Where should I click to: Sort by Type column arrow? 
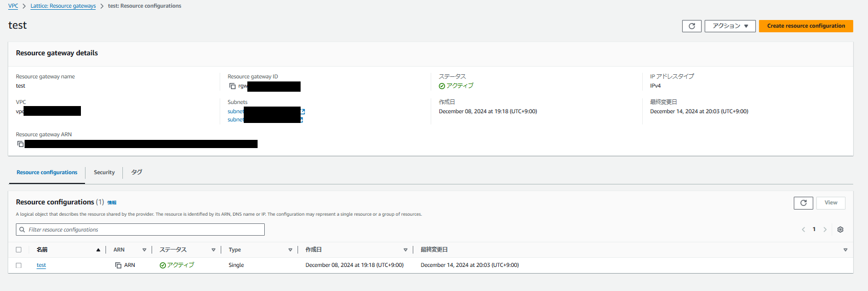290,250
